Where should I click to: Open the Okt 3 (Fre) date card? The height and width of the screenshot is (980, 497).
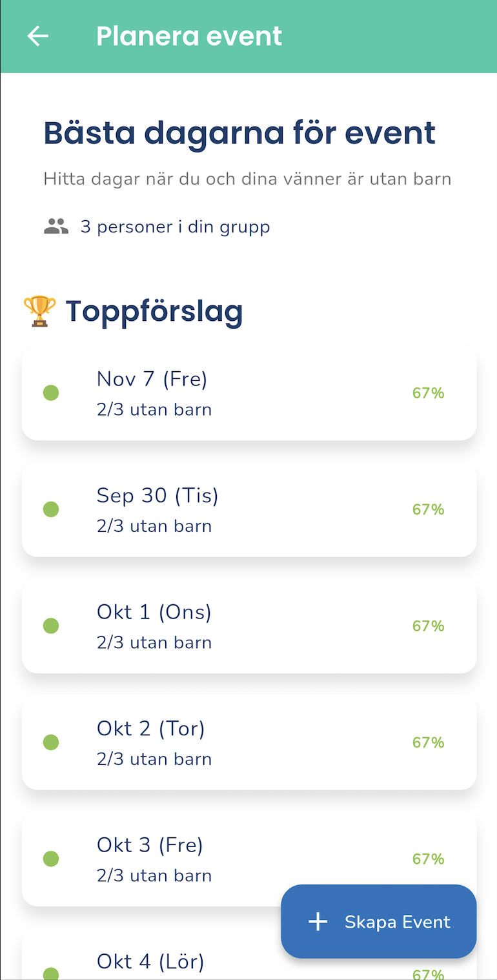tap(194, 859)
